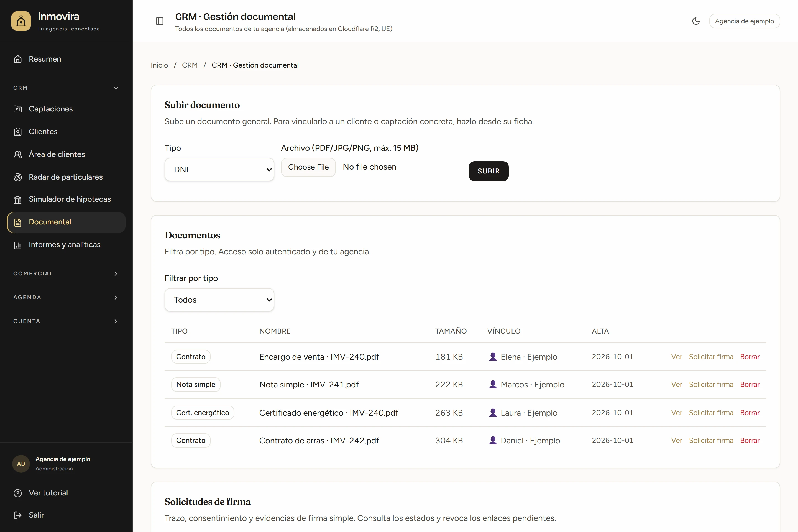Click the Salir logout icon
This screenshot has width=798, height=532.
18,515
